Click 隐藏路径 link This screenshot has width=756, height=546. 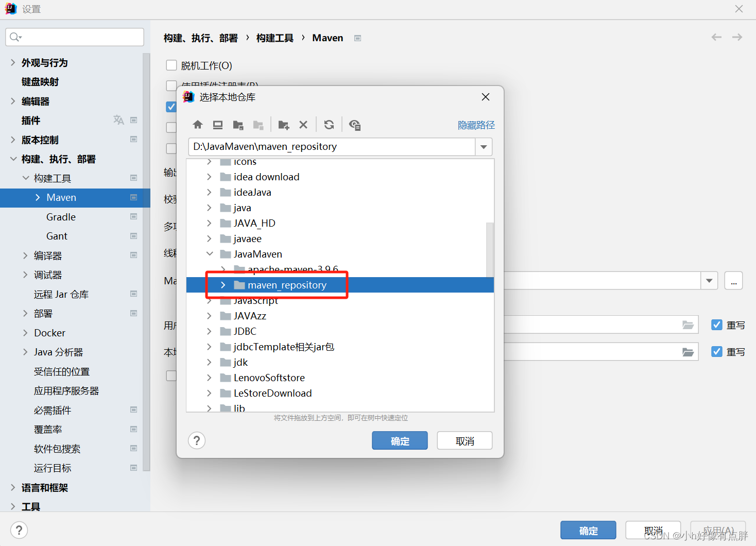[476, 125]
